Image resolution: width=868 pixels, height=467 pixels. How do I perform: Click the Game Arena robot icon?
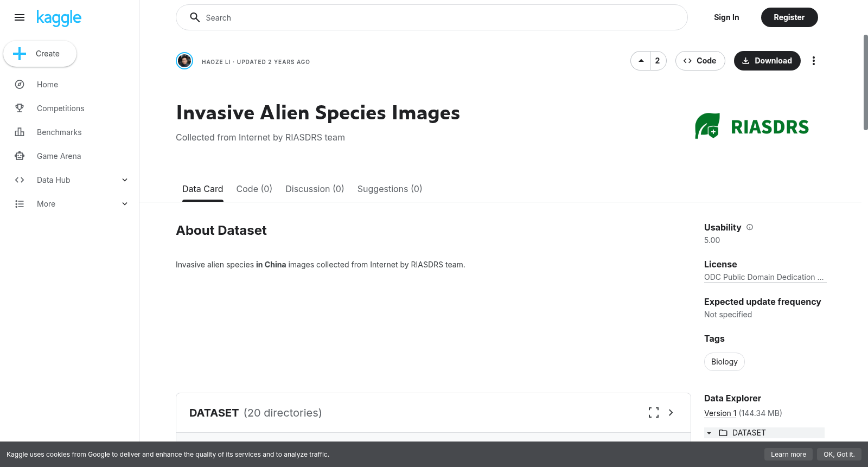(x=20, y=156)
